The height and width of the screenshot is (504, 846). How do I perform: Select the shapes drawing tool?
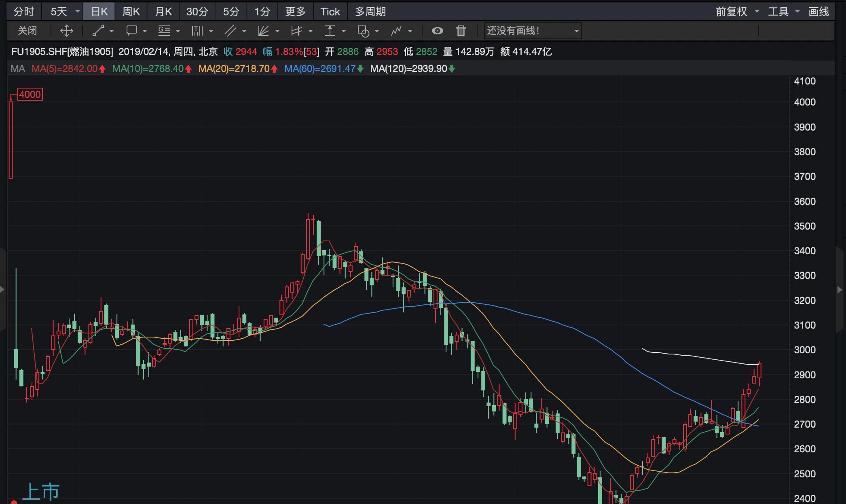tap(363, 31)
